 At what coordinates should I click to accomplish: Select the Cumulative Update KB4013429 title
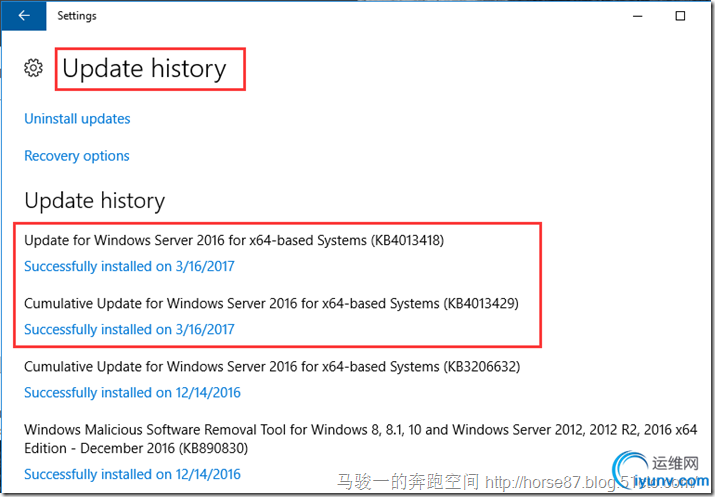[x=271, y=304]
